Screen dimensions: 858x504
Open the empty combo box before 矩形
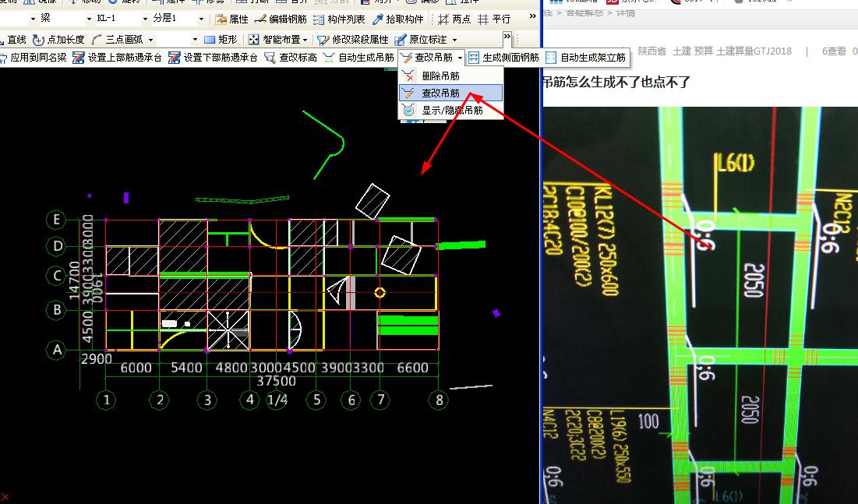click(178, 40)
